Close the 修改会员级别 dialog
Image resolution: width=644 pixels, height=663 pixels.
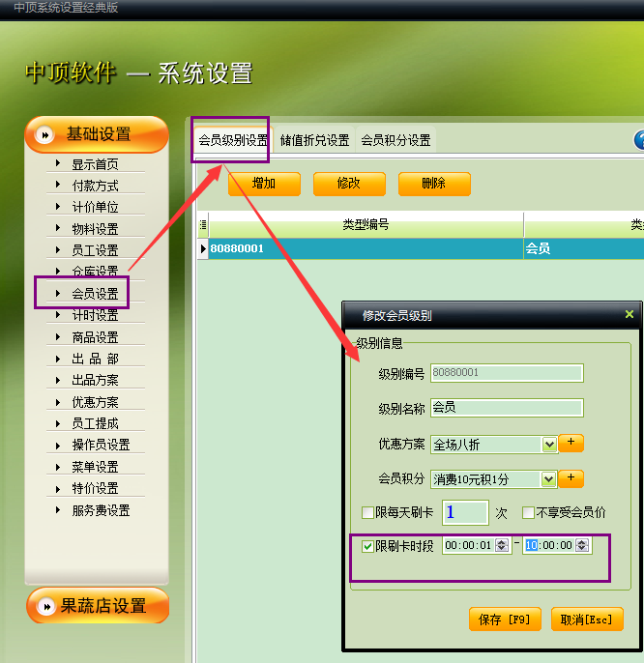[629, 314]
